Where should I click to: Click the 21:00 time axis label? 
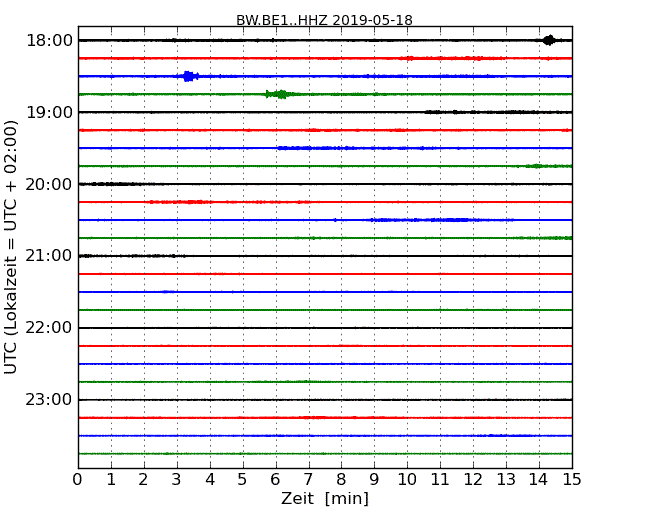coord(49,256)
